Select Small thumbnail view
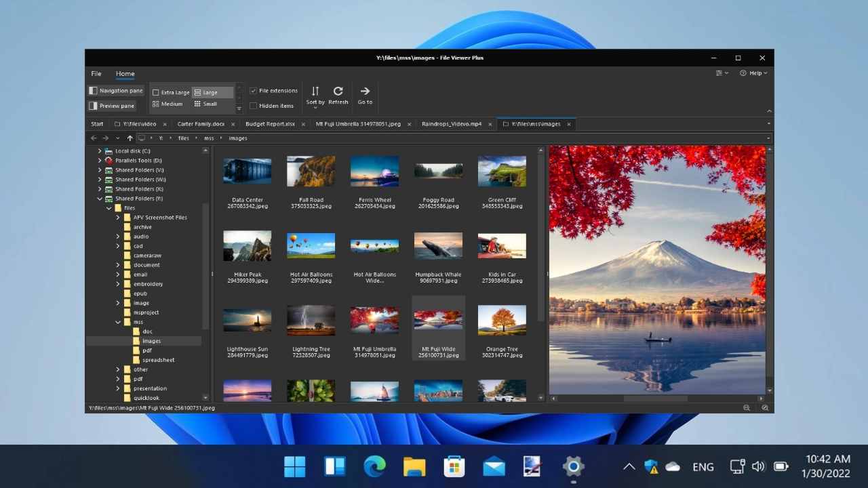The image size is (868, 488). (205, 104)
